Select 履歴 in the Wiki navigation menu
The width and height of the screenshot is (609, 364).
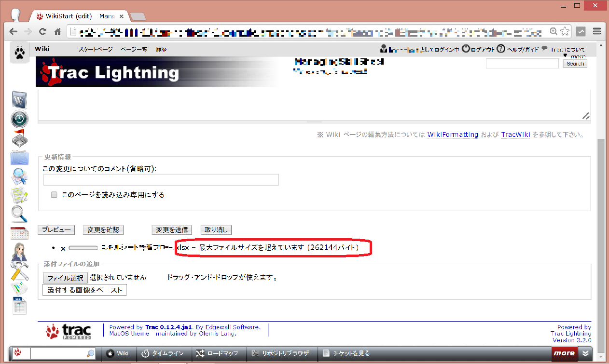click(x=161, y=49)
